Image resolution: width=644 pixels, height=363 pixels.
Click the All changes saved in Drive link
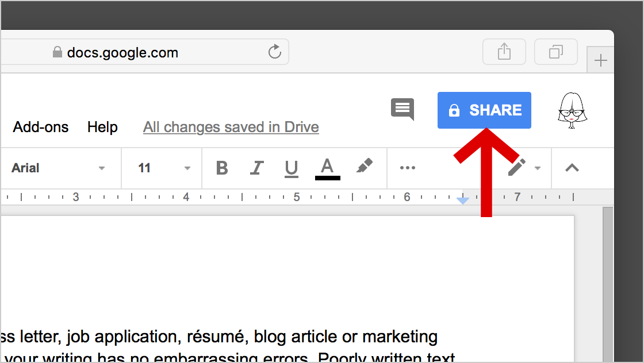point(231,127)
